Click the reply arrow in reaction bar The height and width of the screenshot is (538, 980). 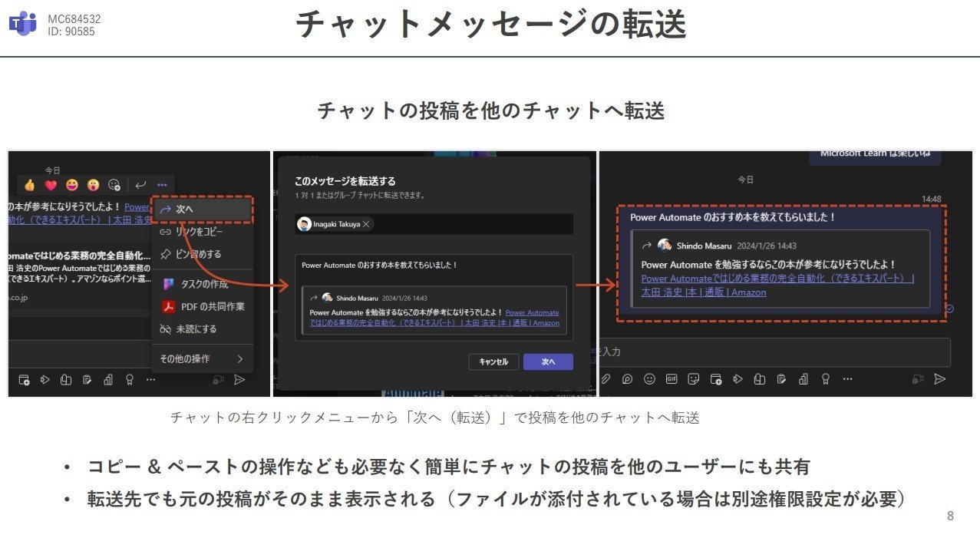(x=140, y=184)
